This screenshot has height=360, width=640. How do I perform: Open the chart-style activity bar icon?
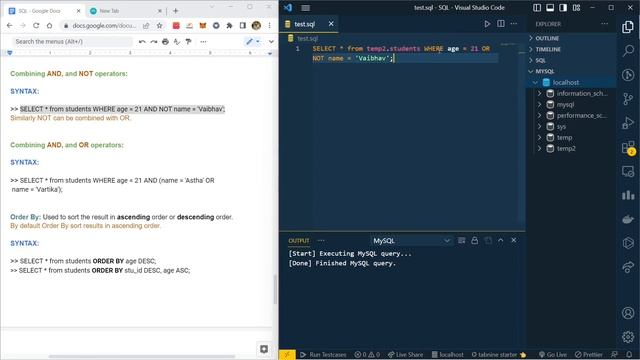pyautogui.click(x=628, y=195)
